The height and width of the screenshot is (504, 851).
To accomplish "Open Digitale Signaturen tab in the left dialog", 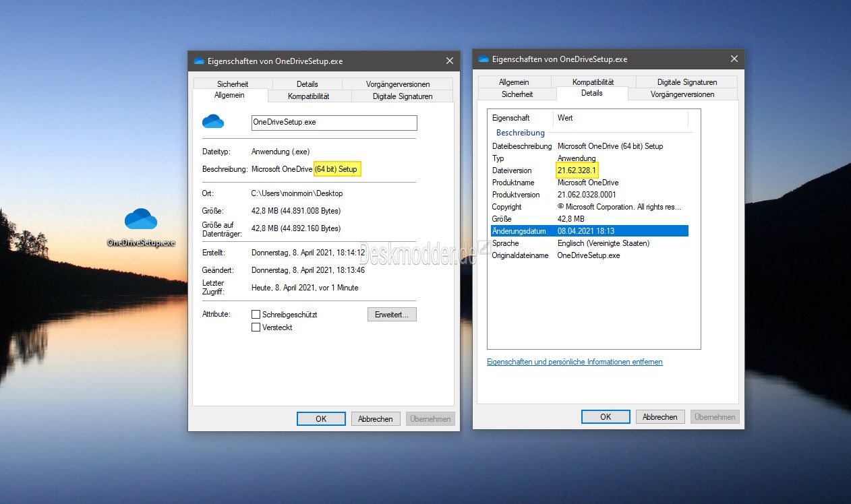I will (403, 96).
